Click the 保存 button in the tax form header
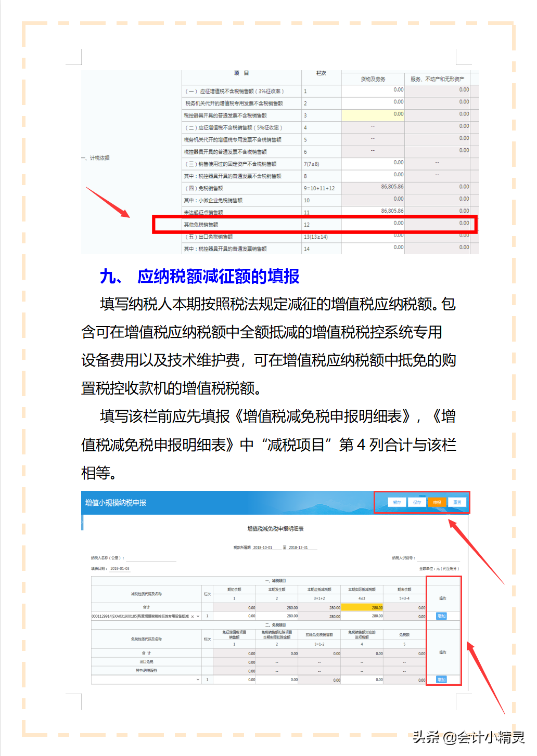Viewport: 537px width, 756px height. pos(417,502)
